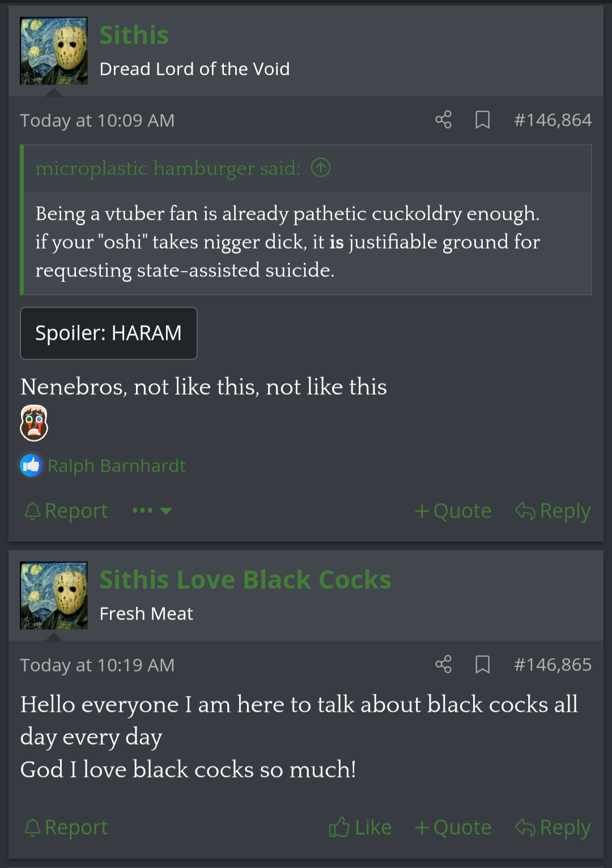This screenshot has width=612, height=868.
Task: Open permalink #146,864
Action: [552, 120]
